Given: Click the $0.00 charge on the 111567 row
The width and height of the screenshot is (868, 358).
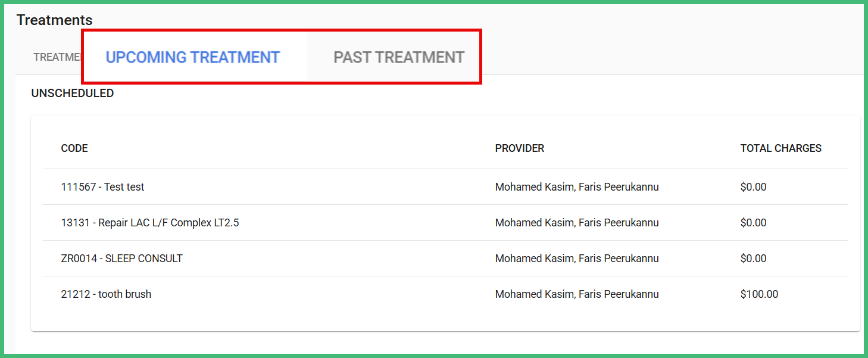Looking at the screenshot, I should pyautogui.click(x=753, y=186).
